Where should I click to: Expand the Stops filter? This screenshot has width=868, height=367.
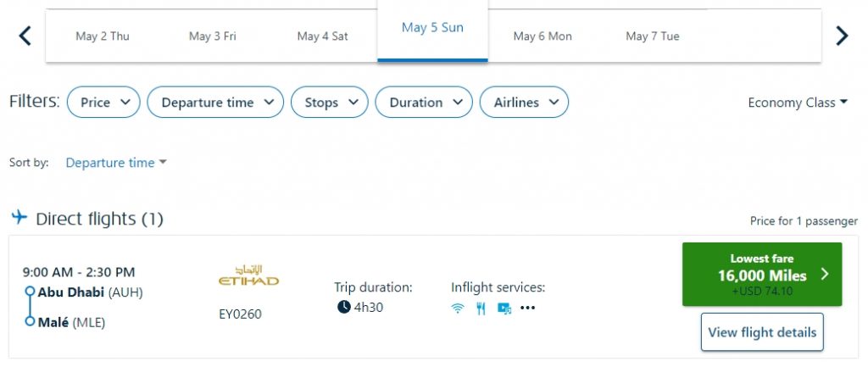click(x=330, y=103)
